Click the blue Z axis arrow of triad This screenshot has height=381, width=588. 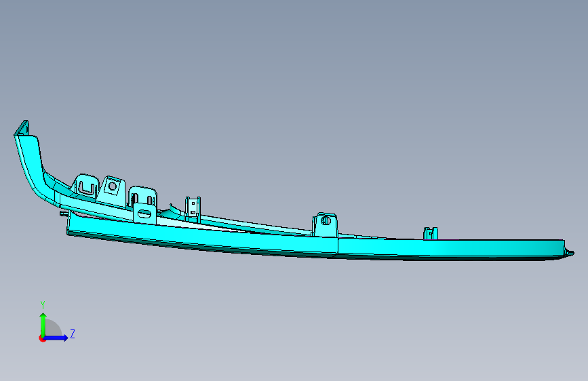[x=56, y=338]
